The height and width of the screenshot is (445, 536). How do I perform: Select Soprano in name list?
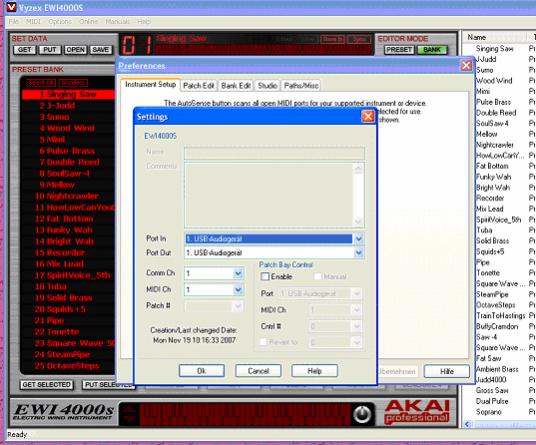pyautogui.click(x=488, y=412)
